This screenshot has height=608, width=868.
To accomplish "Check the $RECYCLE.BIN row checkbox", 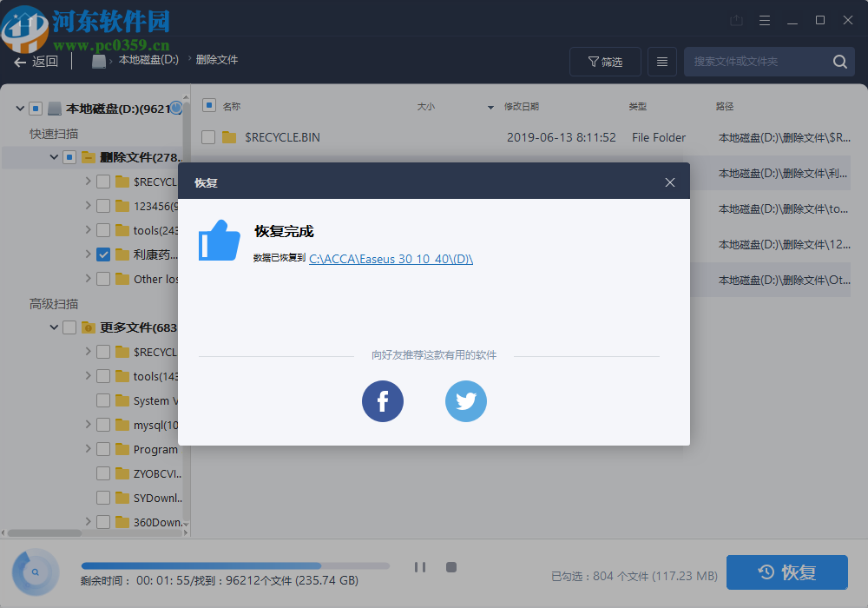I will (207, 137).
